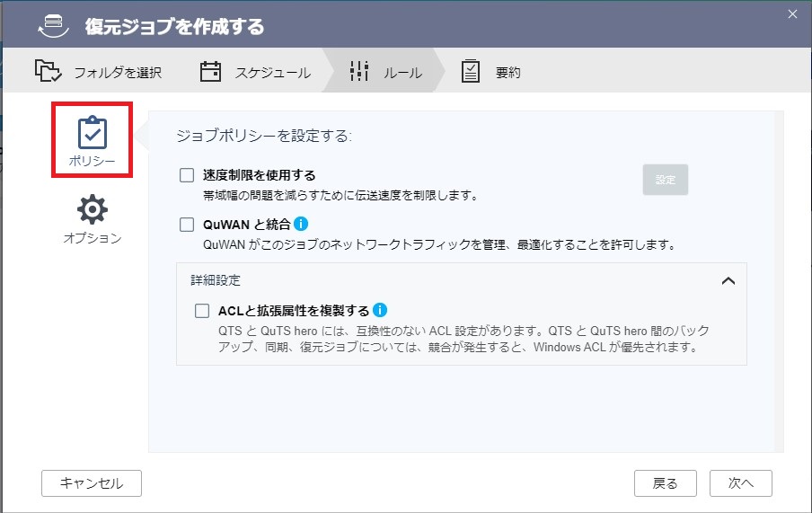Click the 戻る back button
The height and width of the screenshot is (513, 812).
(666, 483)
